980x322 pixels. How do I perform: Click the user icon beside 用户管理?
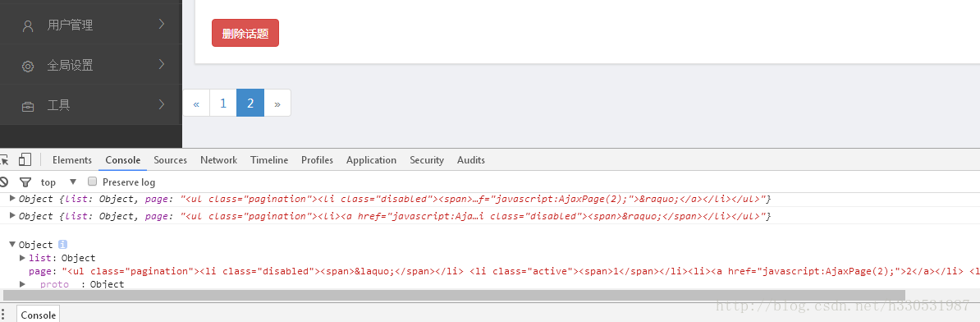28,25
